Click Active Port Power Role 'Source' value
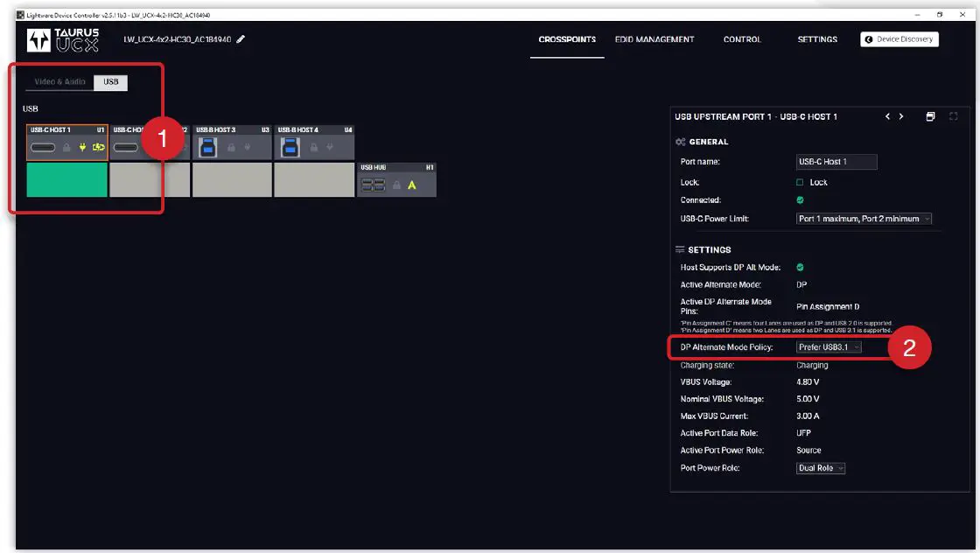This screenshot has width=980, height=553. pyautogui.click(x=808, y=450)
